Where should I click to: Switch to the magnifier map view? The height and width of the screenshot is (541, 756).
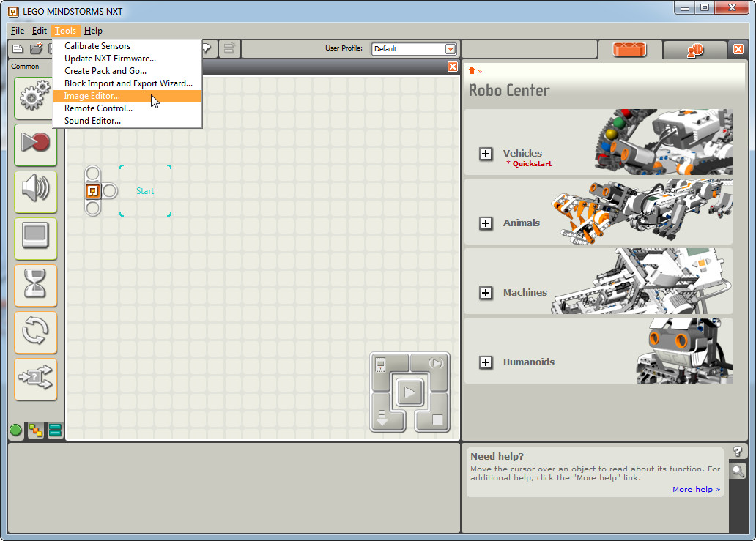[x=738, y=470]
